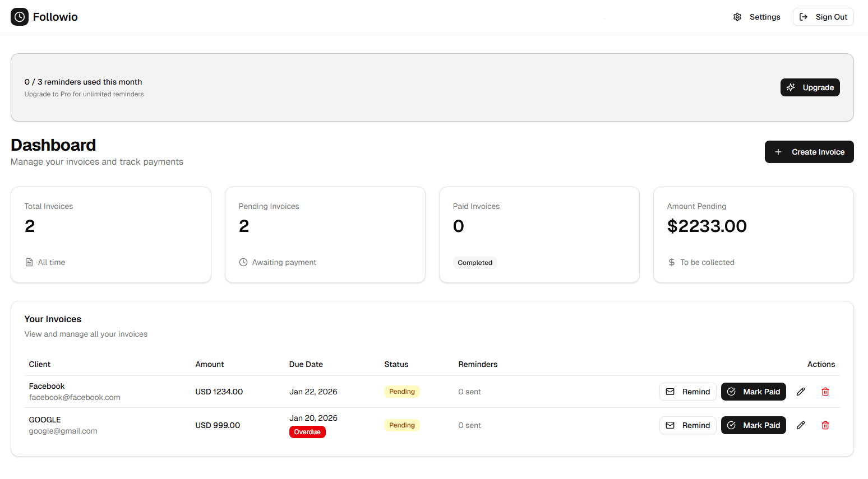
Task: Click Remind for the GOOGLE invoice
Action: 688,425
